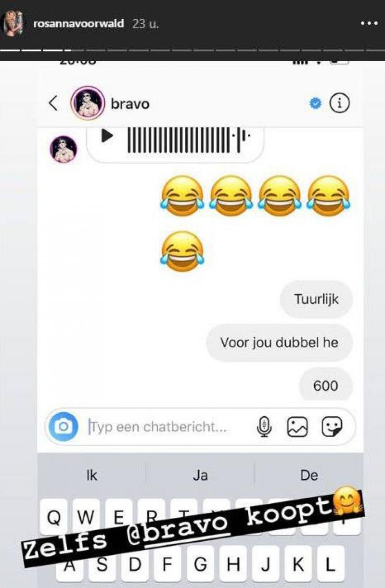Open the bravo chat header avatar

click(88, 103)
